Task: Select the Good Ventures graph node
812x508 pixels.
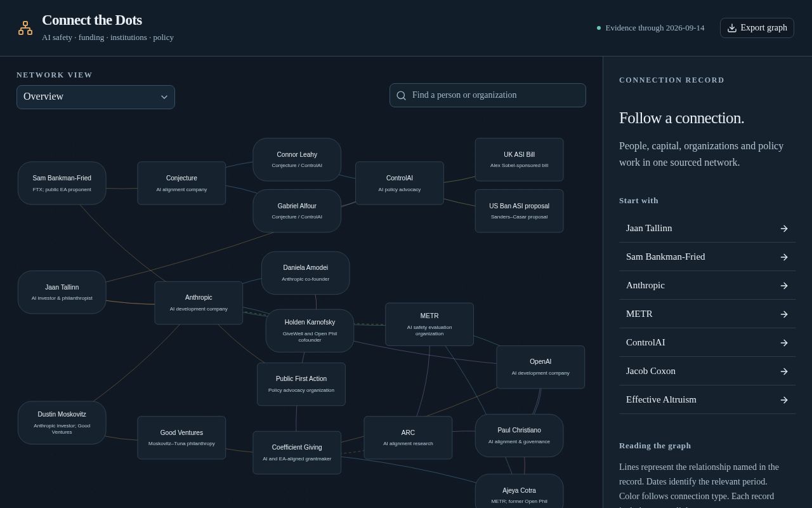Action: click(181, 438)
